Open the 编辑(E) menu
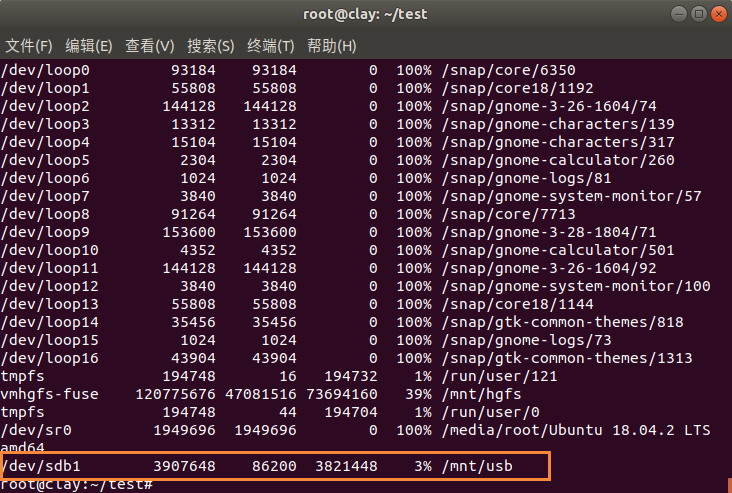Image resolution: width=732 pixels, height=493 pixels. [89, 46]
